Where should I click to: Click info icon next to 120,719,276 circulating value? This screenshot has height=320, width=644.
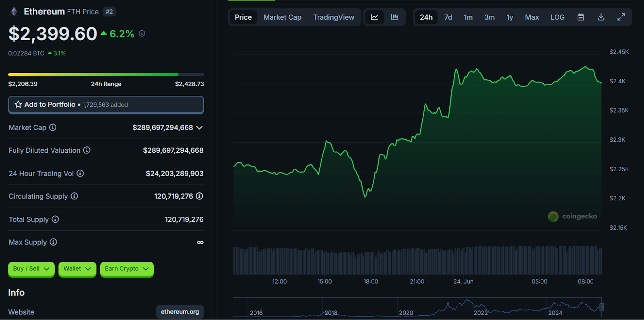click(199, 196)
